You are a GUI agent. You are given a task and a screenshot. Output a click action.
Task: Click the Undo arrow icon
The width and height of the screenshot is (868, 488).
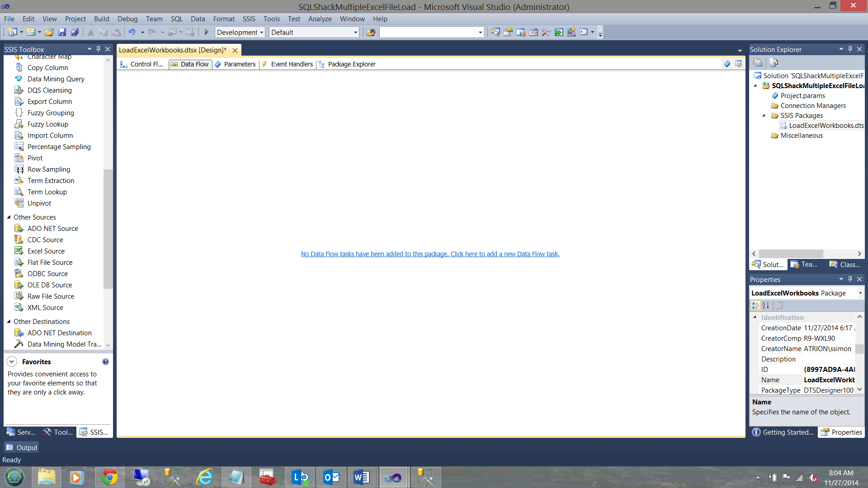132,32
